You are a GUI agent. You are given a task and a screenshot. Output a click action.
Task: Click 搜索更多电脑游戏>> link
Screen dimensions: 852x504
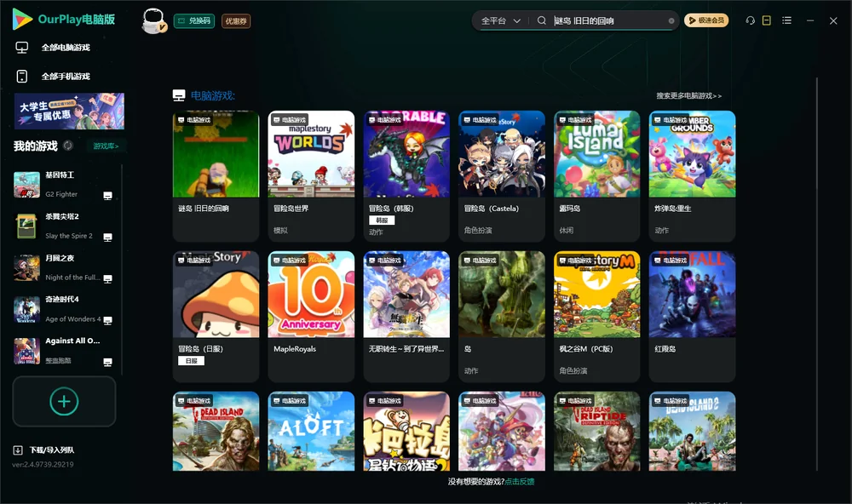pyautogui.click(x=689, y=96)
